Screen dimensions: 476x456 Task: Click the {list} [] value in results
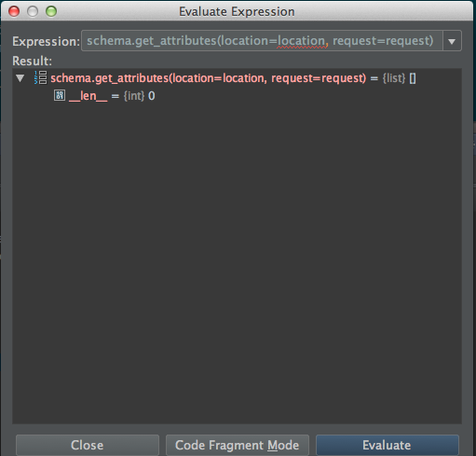399,78
